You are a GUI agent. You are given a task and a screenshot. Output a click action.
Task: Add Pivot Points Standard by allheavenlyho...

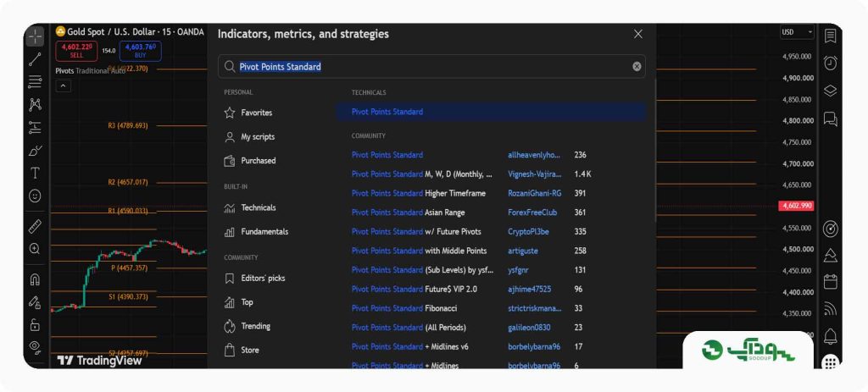click(x=491, y=155)
